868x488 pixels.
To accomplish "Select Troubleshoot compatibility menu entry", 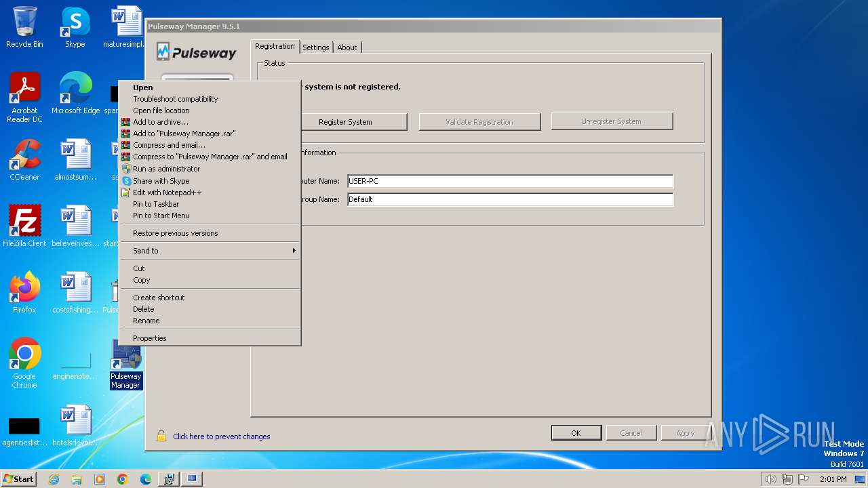I will click(210, 99).
